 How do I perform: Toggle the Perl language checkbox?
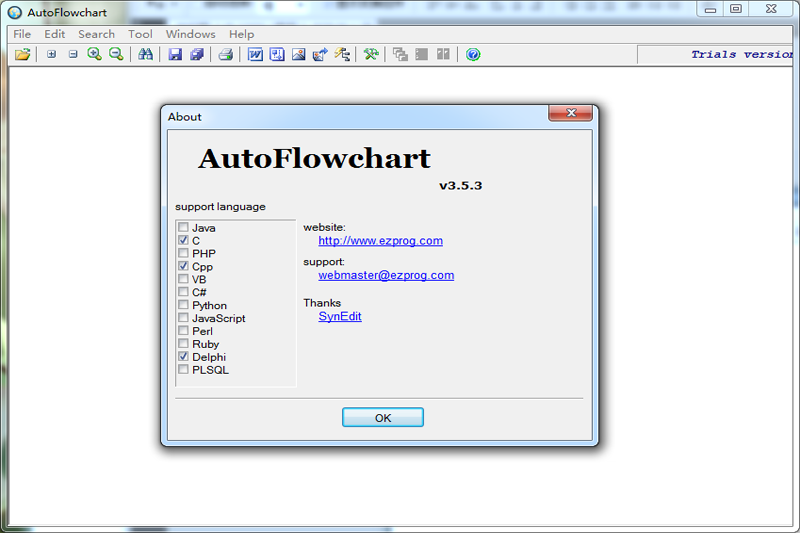[183, 331]
